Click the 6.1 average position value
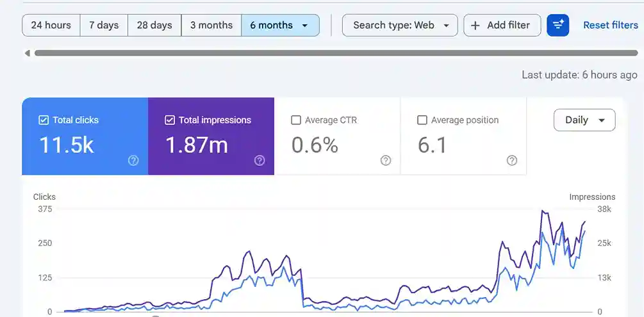Image resolution: width=644 pixels, height=317 pixels. [x=432, y=145]
